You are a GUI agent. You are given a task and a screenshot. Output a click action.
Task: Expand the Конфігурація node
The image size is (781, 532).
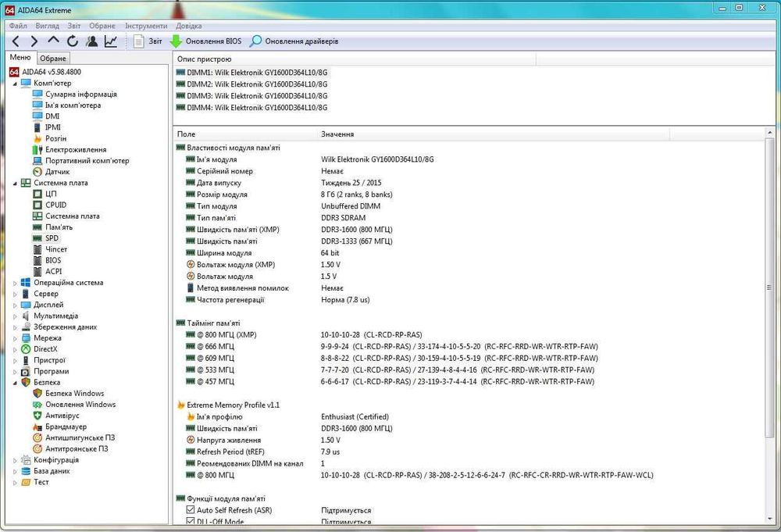tap(14, 460)
